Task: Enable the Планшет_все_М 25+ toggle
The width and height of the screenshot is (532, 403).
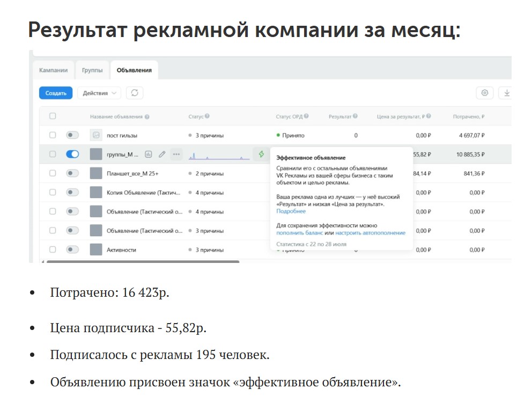Action: pos(72,173)
